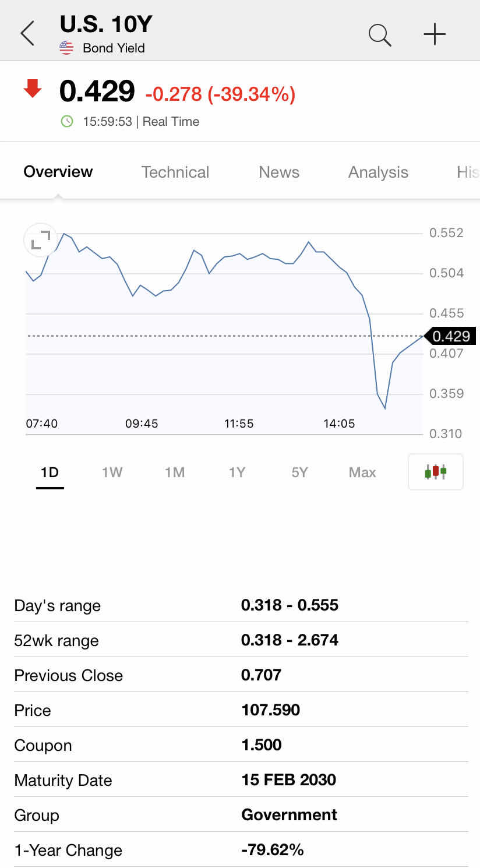This screenshot has width=480, height=868.
Task: Tap the 0.429 current yield chart label
Action: coord(451,336)
